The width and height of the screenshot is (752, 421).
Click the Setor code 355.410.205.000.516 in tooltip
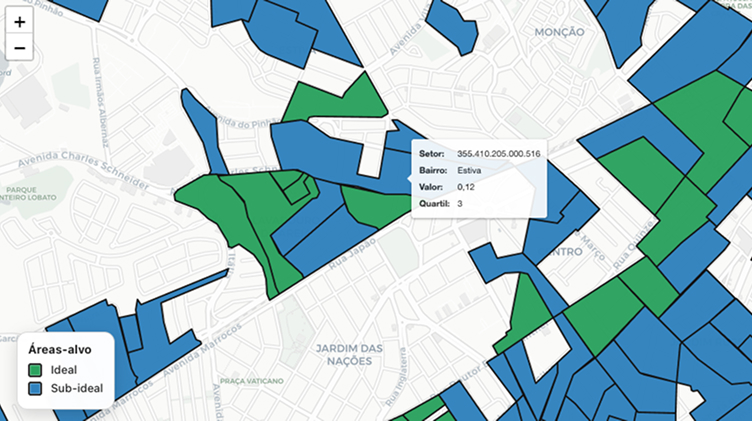coord(498,154)
